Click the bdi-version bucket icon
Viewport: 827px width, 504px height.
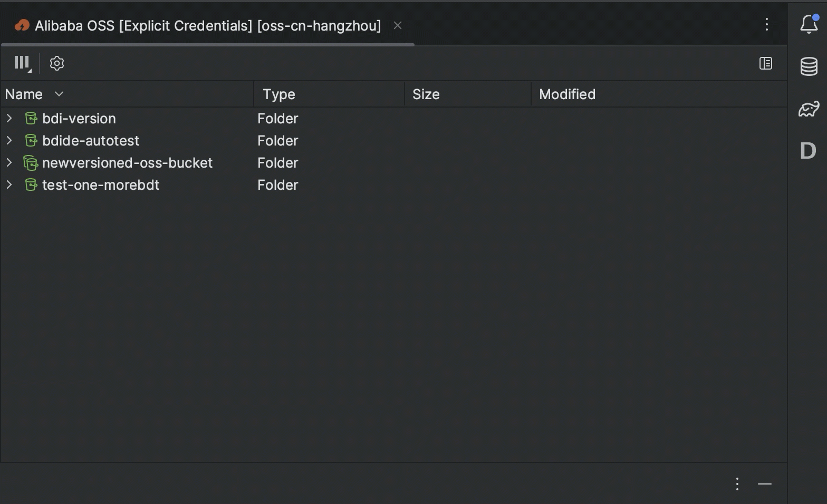click(31, 119)
